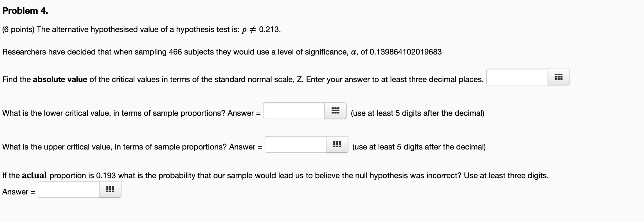The image size is (644, 222).
Task: Open the keypad next to the probability Answer field
Action: [x=110, y=189]
